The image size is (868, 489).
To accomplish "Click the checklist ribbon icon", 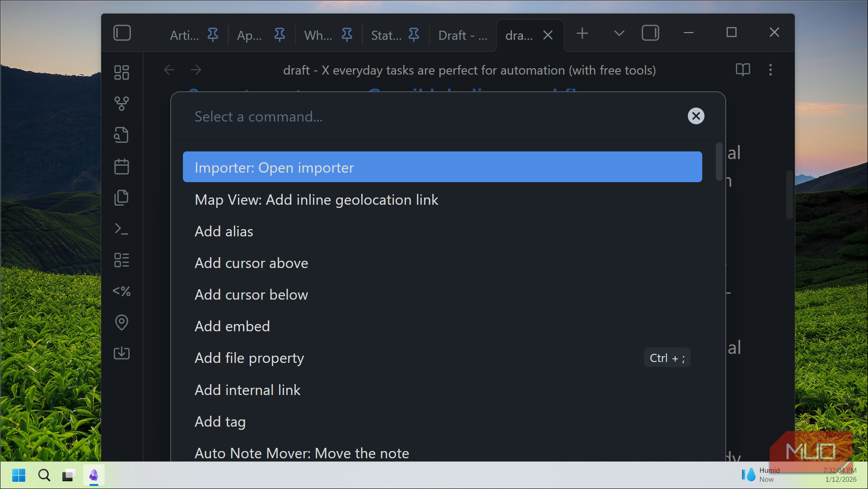I will 121,260.
